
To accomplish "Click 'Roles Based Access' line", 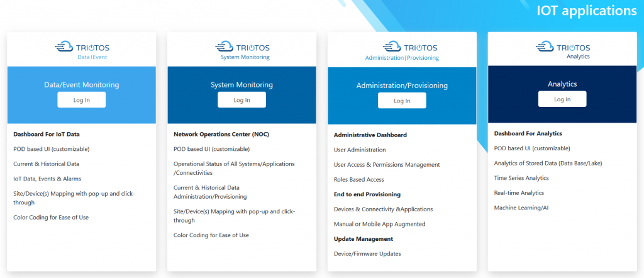I will (x=359, y=179).
